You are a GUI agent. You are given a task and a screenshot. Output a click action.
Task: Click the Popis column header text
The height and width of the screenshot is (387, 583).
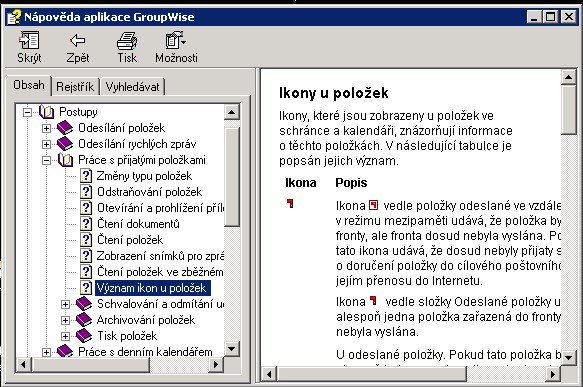pos(351,183)
